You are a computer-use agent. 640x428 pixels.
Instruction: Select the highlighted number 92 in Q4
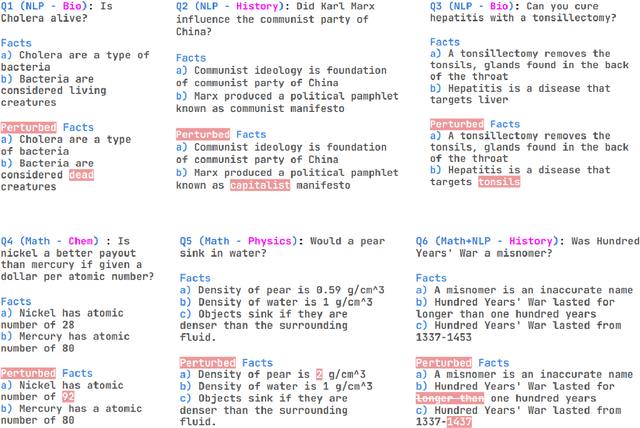pos(70,395)
